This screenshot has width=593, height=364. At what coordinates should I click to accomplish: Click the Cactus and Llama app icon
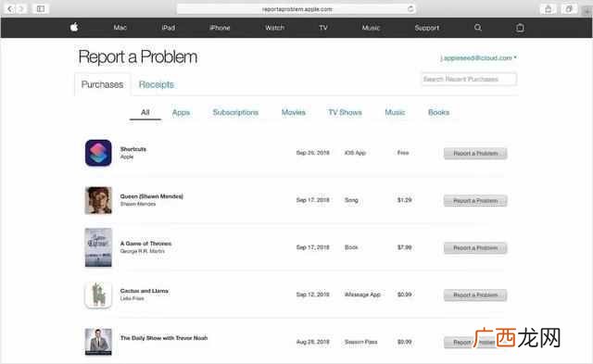tap(98, 295)
